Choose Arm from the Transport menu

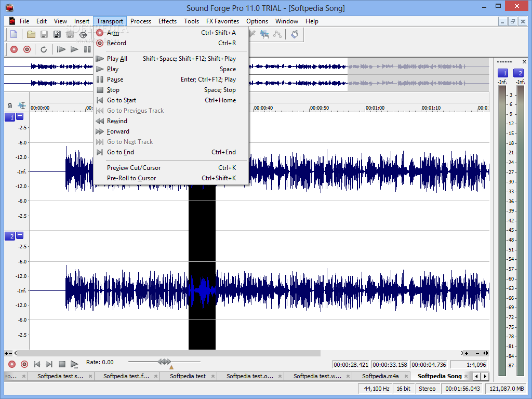coord(171,33)
